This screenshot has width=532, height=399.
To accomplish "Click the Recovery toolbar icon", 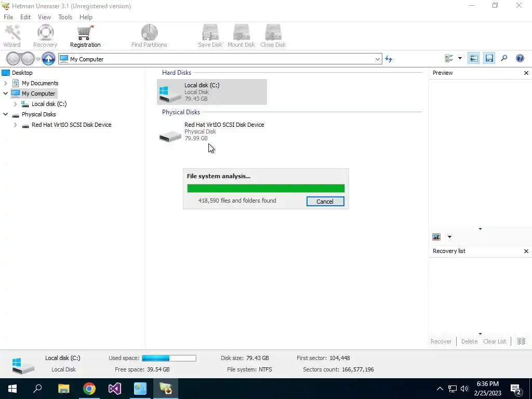I will [45, 36].
